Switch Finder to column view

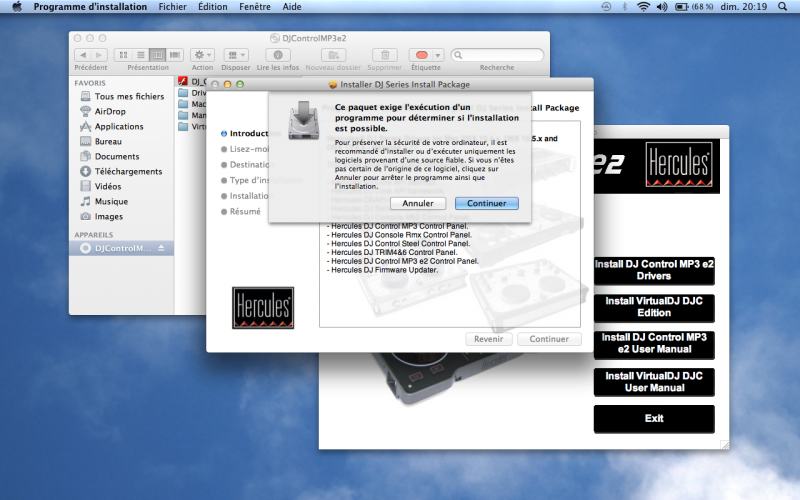(x=158, y=55)
